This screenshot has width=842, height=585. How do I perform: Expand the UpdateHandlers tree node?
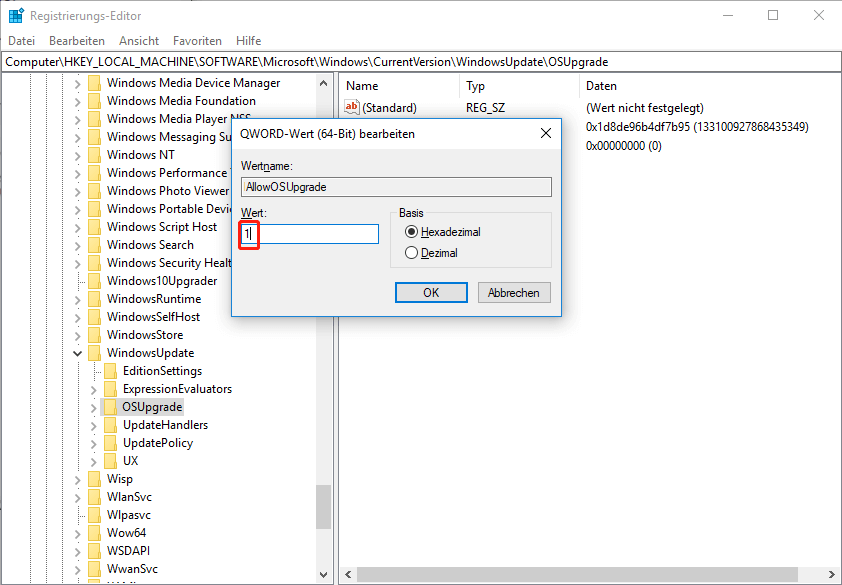pos(94,425)
